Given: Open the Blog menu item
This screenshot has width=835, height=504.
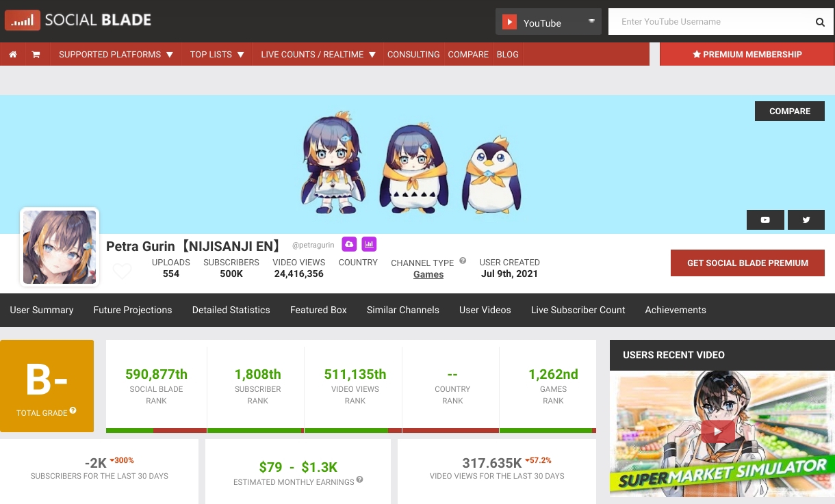Looking at the screenshot, I should (507, 55).
